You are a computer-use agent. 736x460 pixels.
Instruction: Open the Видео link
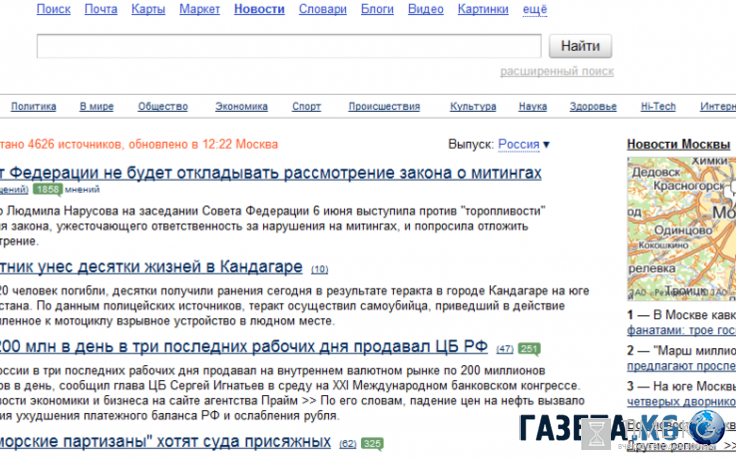[426, 9]
